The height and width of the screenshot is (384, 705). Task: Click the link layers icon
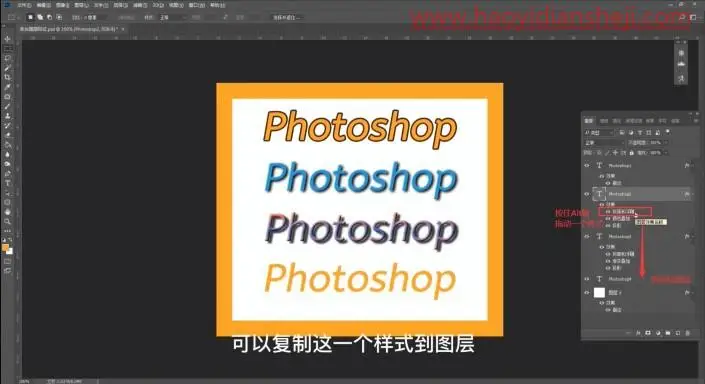click(628, 333)
